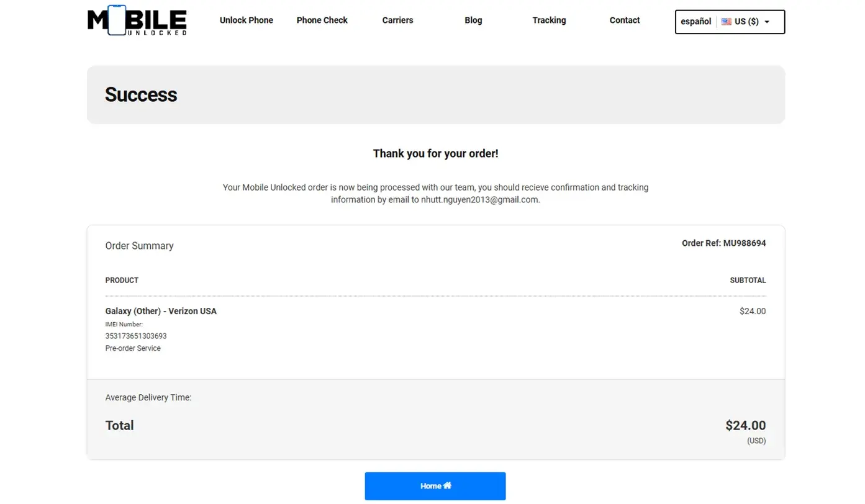Screen dimensions: 865x504
Task: Switch language to español
Action: point(695,22)
